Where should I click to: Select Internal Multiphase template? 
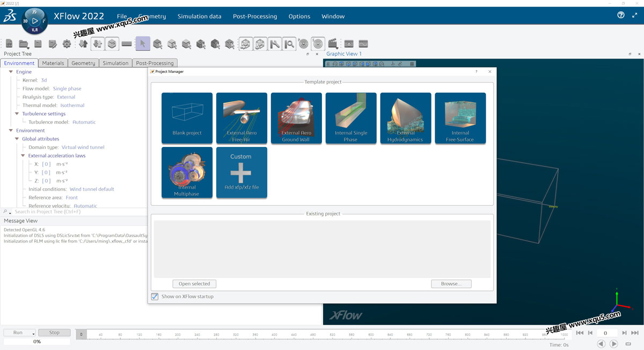click(x=187, y=173)
